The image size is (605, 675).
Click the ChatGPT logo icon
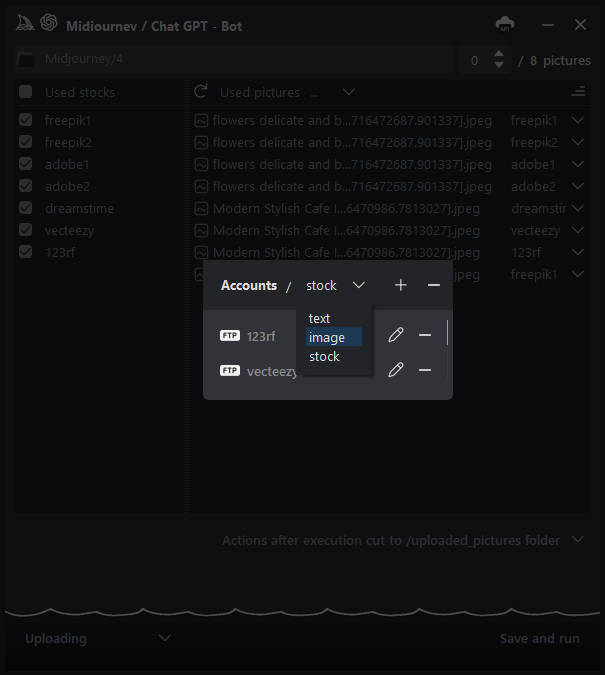point(49,23)
